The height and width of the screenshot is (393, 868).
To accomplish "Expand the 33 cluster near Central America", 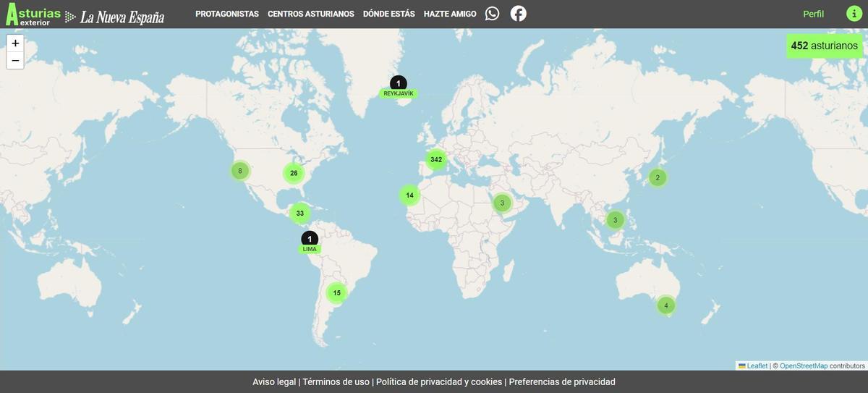I will point(299,214).
